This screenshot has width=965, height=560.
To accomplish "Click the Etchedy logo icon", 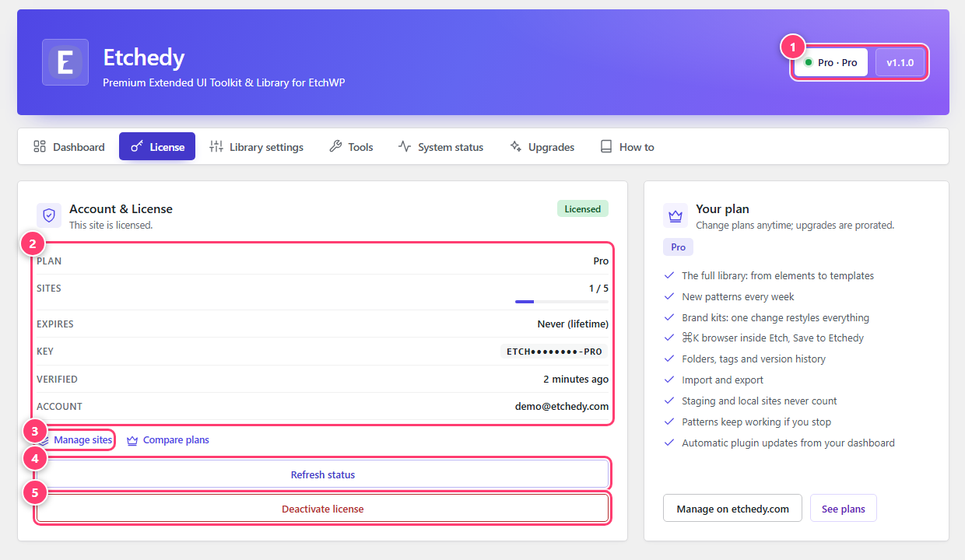I will pos(65,62).
